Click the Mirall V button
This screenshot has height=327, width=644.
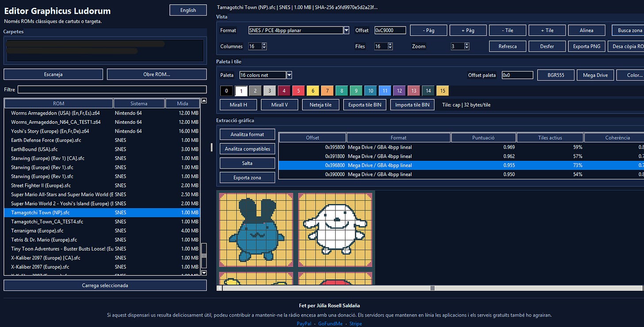[280, 105]
